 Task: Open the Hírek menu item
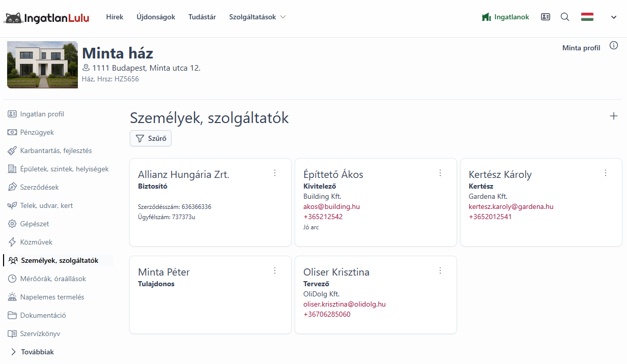pos(115,17)
